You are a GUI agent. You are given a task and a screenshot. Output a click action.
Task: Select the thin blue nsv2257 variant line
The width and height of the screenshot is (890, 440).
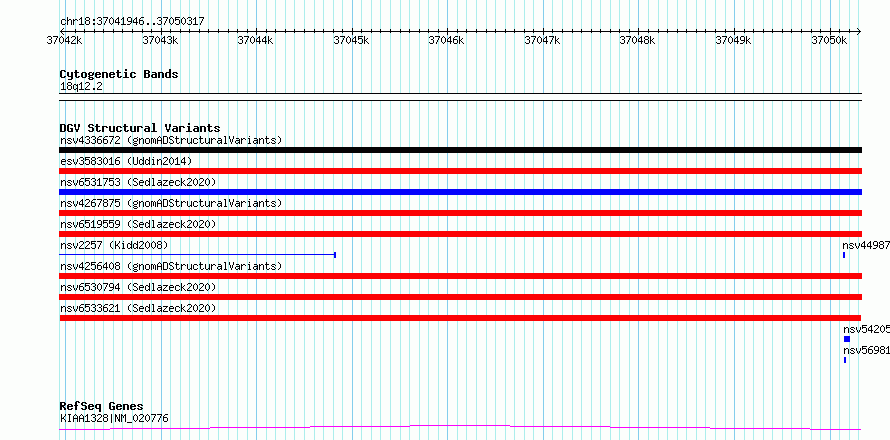coord(198,255)
